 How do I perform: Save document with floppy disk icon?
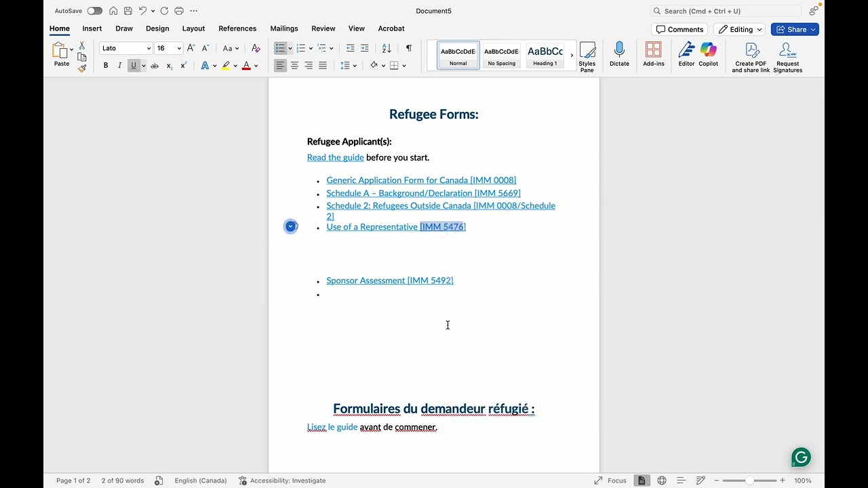point(127,11)
